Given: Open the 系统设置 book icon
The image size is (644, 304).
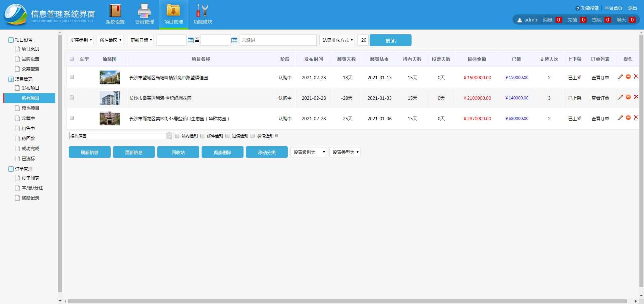Looking at the screenshot, I should [x=115, y=11].
